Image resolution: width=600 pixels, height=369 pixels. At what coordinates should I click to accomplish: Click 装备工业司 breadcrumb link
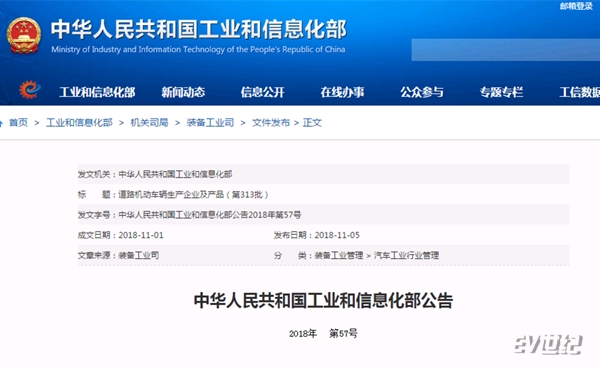click(x=210, y=122)
